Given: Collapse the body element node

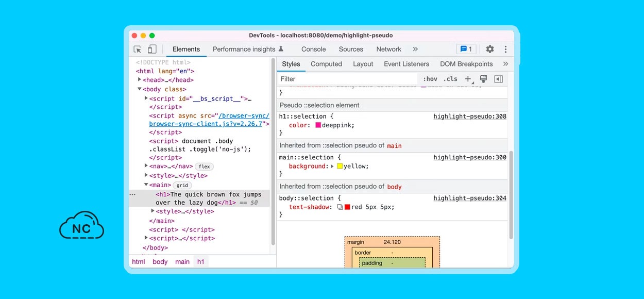Looking at the screenshot, I should 140,89.
